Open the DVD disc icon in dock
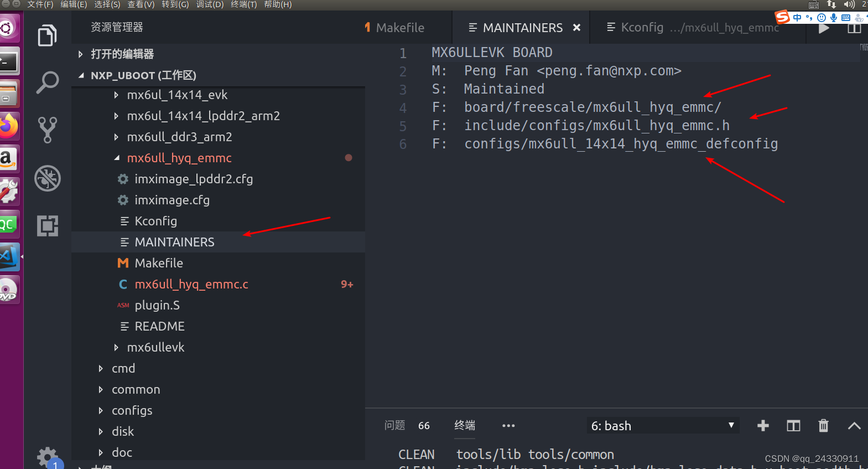 click(x=9, y=290)
